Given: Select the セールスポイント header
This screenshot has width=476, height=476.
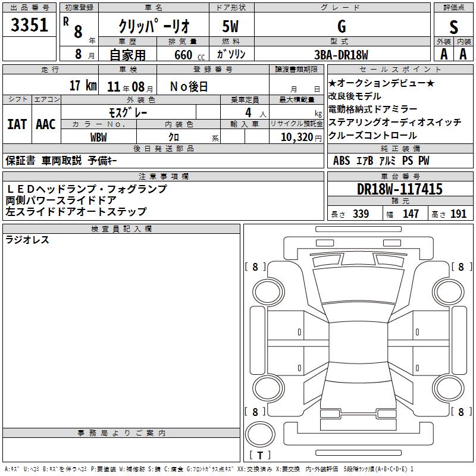Looking at the screenshot, I should click(x=400, y=70).
